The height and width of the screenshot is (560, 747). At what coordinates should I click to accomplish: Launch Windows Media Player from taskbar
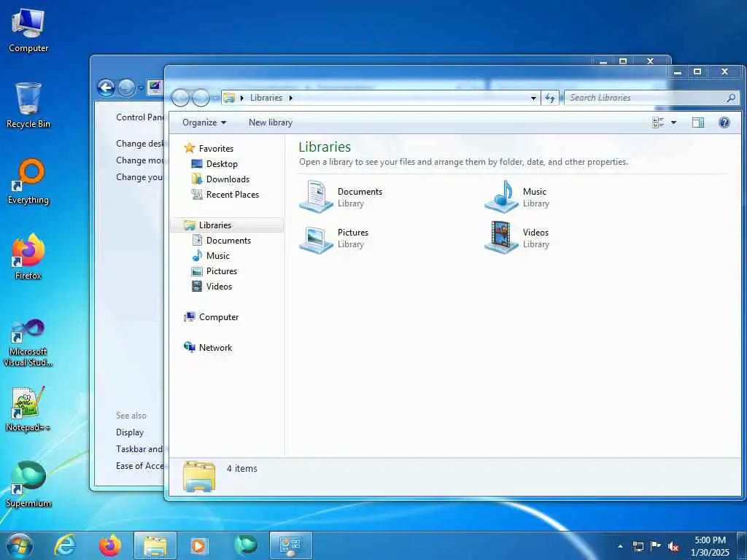(199, 545)
